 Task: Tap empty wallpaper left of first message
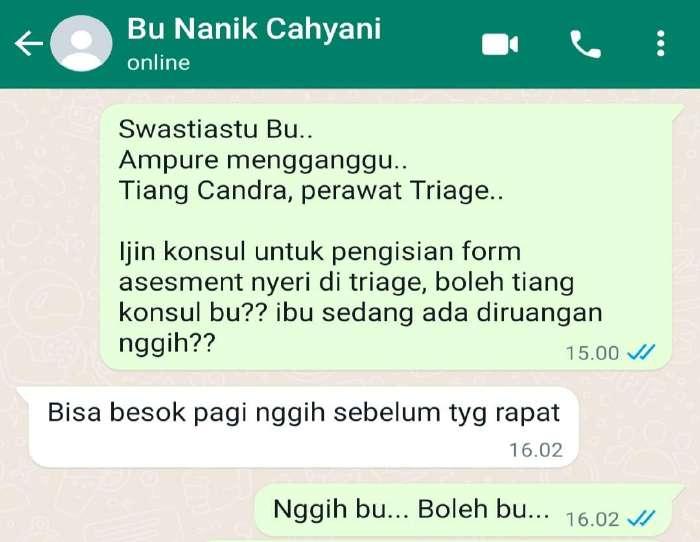tap(49, 237)
